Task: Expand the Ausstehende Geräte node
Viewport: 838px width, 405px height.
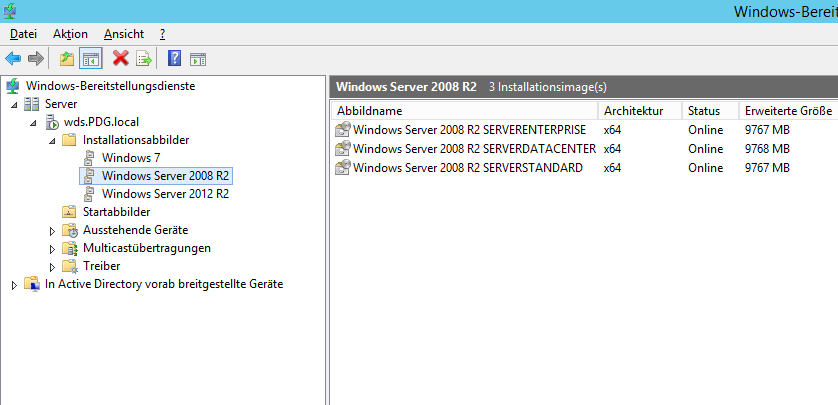Action: coord(53,230)
